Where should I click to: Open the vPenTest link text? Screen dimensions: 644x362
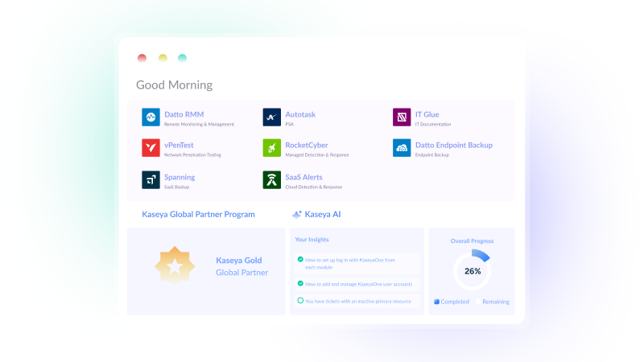tap(179, 146)
